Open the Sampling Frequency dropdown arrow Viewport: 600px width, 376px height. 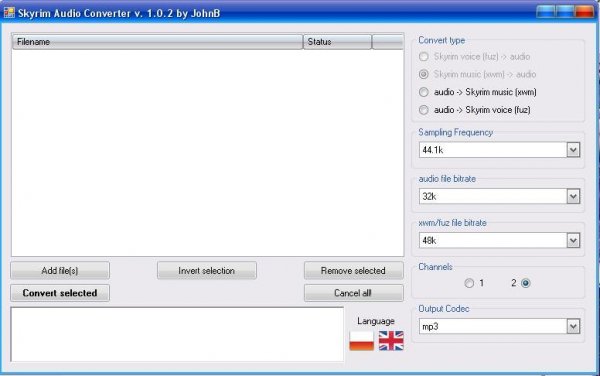click(x=573, y=150)
